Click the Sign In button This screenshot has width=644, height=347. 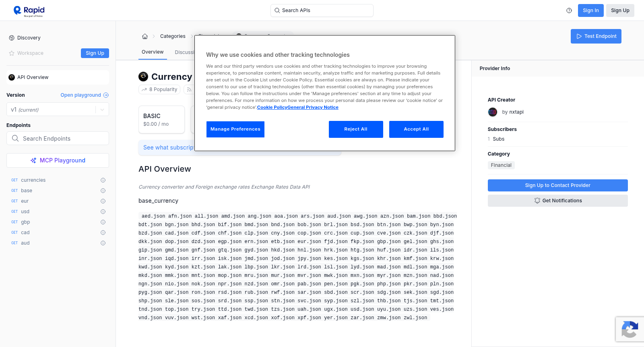(590, 10)
